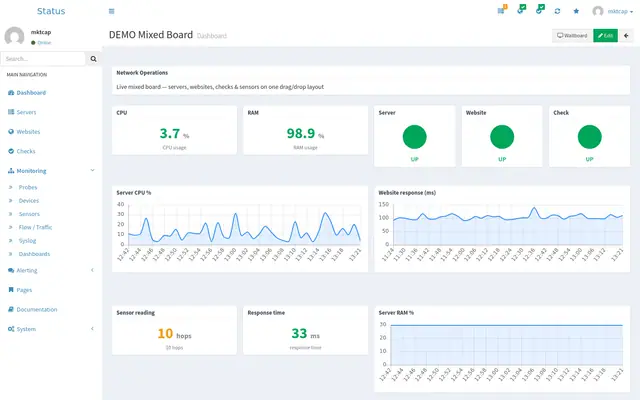The height and width of the screenshot is (400, 640).
Task: Click the refresh icon in top bar
Action: point(557,11)
